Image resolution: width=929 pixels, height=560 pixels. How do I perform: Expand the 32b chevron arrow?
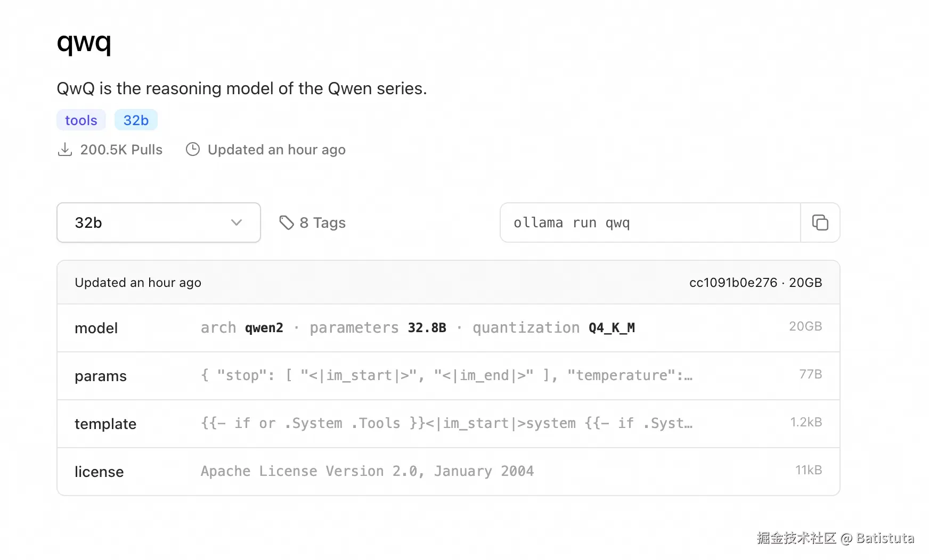[x=237, y=223]
